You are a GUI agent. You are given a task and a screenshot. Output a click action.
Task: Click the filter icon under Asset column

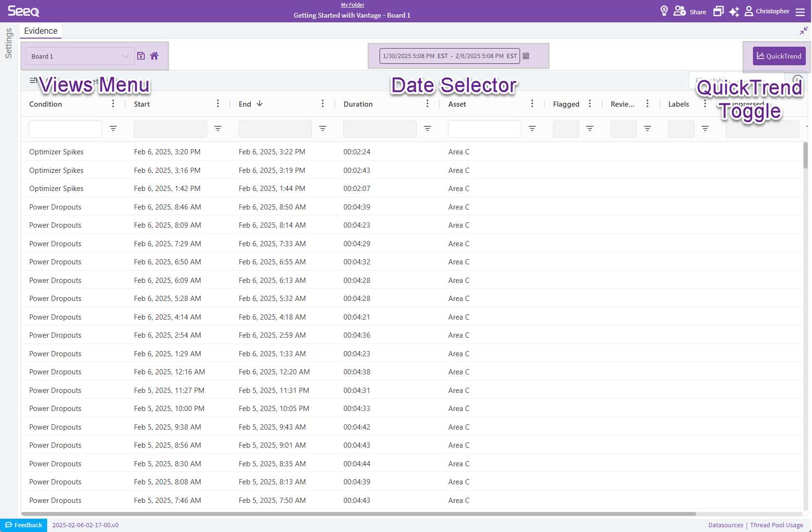[532, 129]
